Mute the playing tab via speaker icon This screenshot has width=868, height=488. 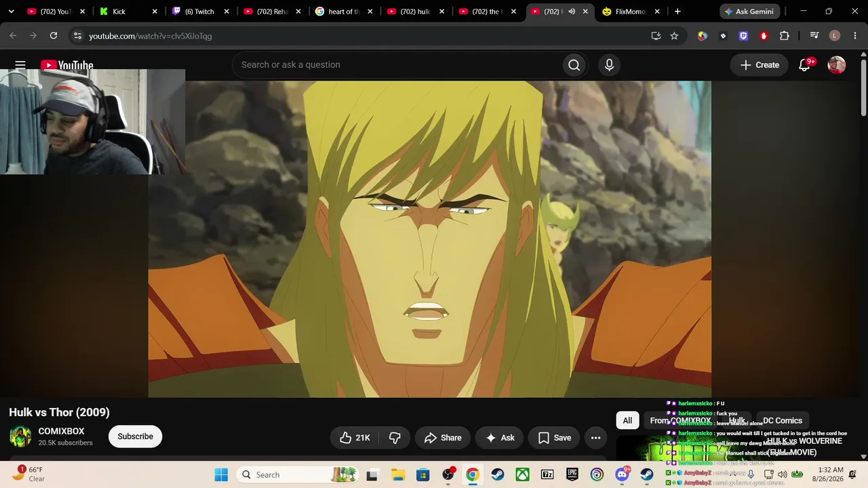point(572,12)
